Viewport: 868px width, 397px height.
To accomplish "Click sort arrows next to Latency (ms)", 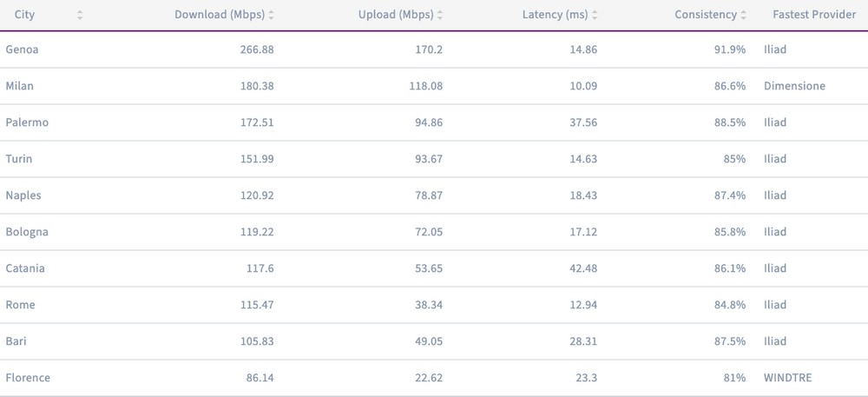I will coord(595,15).
